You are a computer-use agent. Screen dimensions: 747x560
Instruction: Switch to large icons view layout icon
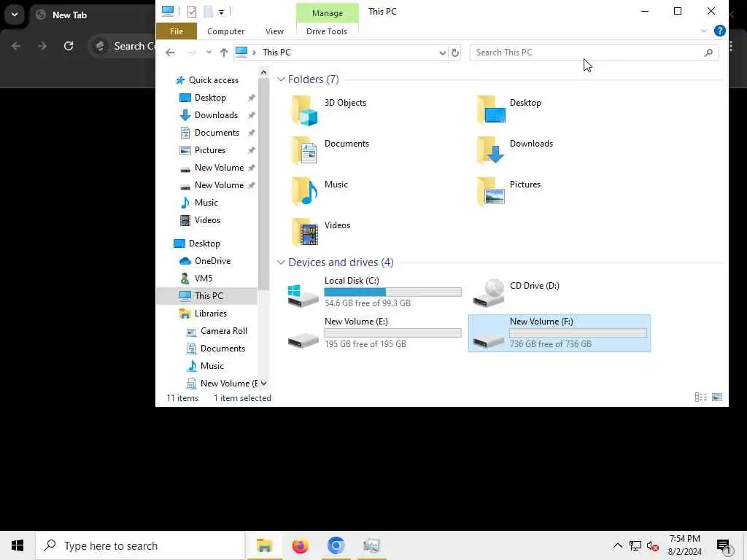[717, 397]
